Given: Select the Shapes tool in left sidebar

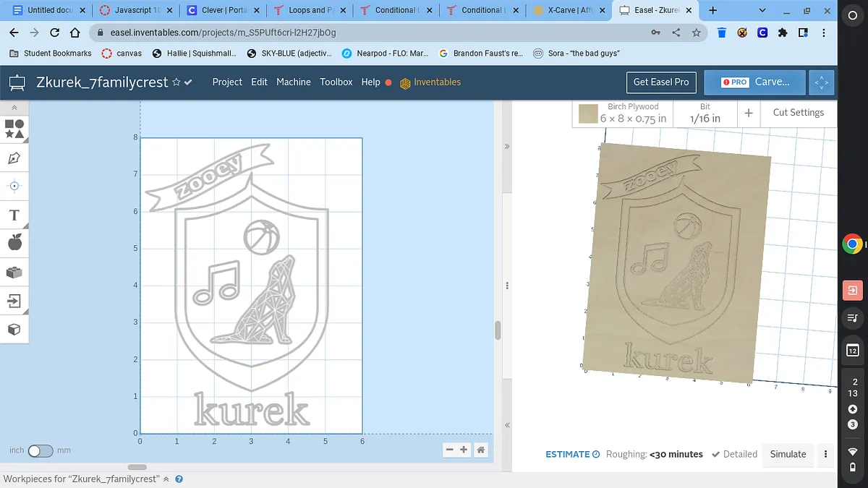Looking at the screenshot, I should point(14,129).
